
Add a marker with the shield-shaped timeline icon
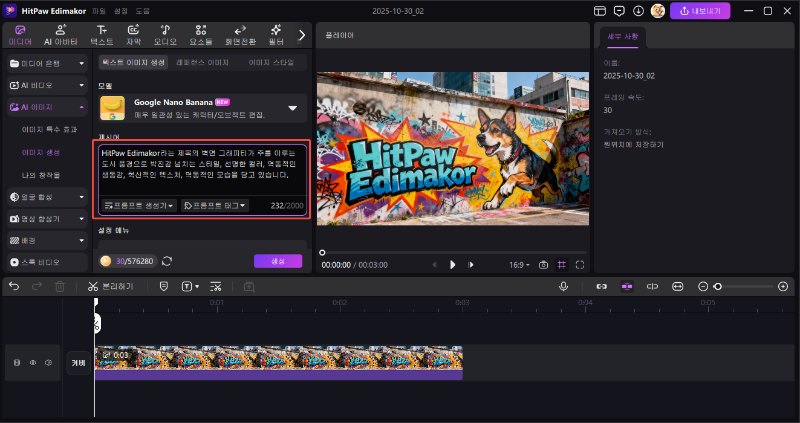coord(164,287)
